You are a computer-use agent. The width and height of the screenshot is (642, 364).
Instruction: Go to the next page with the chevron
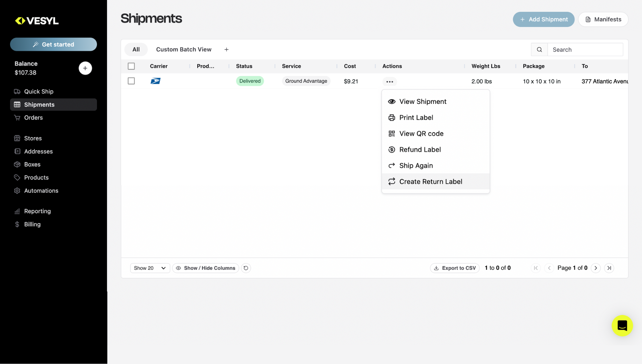point(596,268)
